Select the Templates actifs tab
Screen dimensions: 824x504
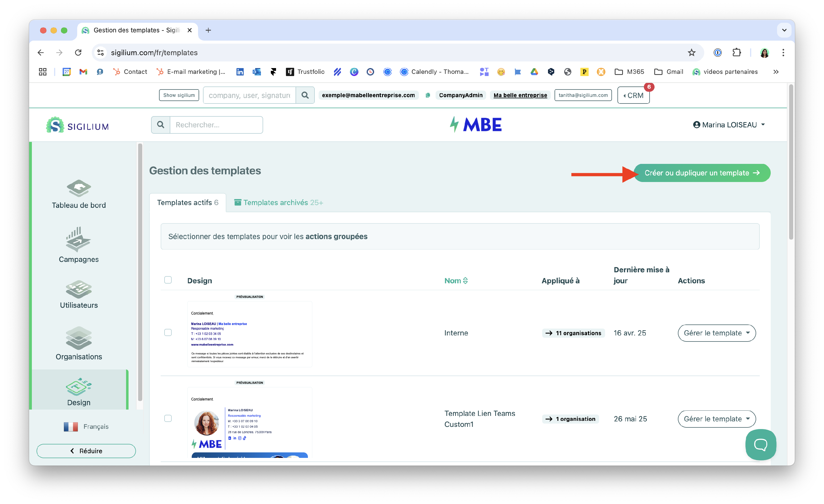click(x=188, y=203)
